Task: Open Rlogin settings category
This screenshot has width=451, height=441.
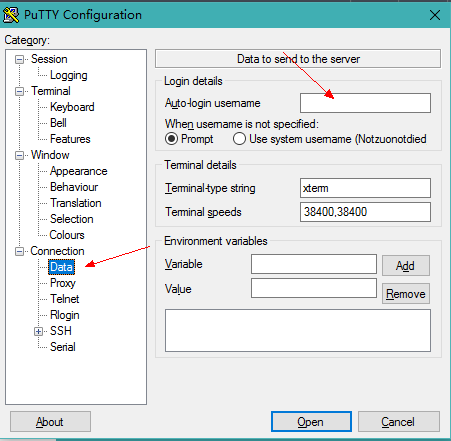Action: tap(65, 315)
